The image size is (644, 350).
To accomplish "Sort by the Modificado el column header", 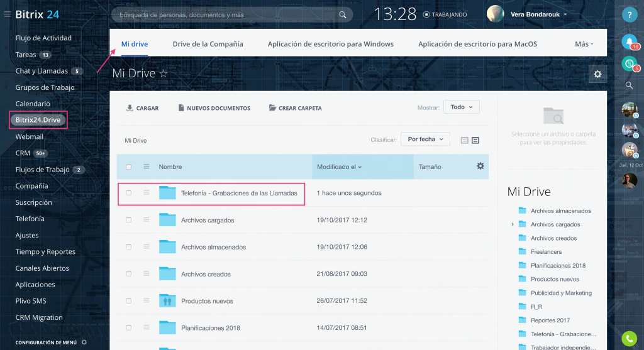I will (339, 167).
